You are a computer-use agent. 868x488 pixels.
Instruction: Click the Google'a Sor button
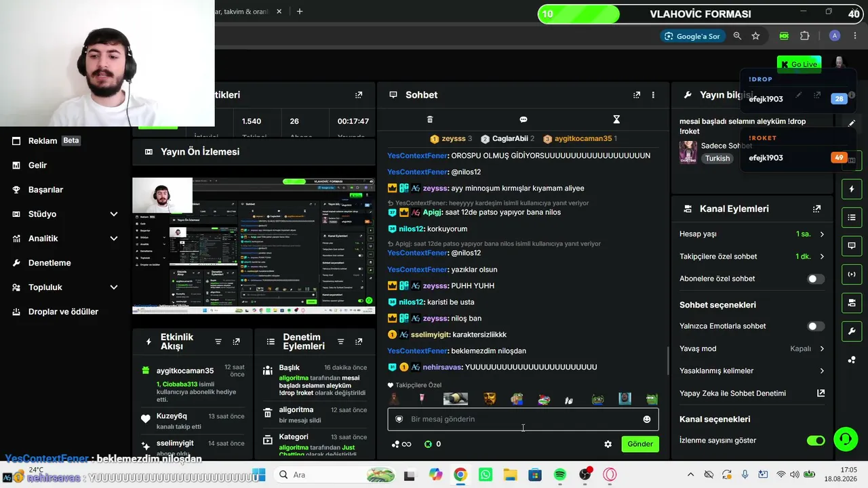tap(692, 36)
